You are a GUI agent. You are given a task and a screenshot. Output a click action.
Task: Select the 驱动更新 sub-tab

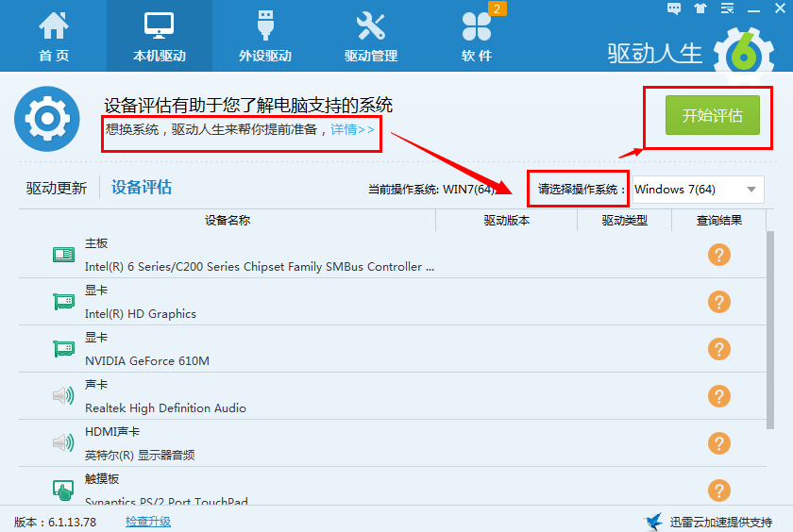tap(57, 188)
